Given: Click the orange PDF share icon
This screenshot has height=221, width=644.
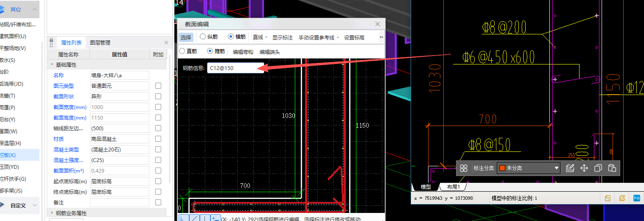Looking at the screenshot, I should click(x=622, y=198).
